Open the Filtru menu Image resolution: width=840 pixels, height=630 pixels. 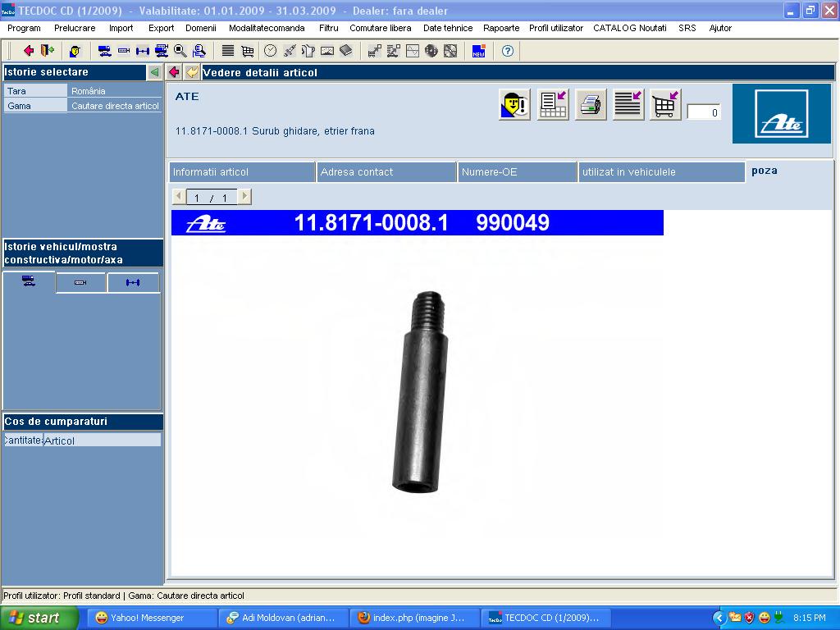point(328,28)
